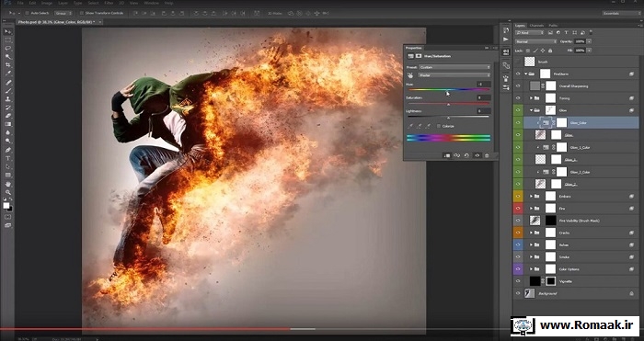
Task: Hide the Color Options group with purple eye
Action: pyautogui.click(x=518, y=269)
